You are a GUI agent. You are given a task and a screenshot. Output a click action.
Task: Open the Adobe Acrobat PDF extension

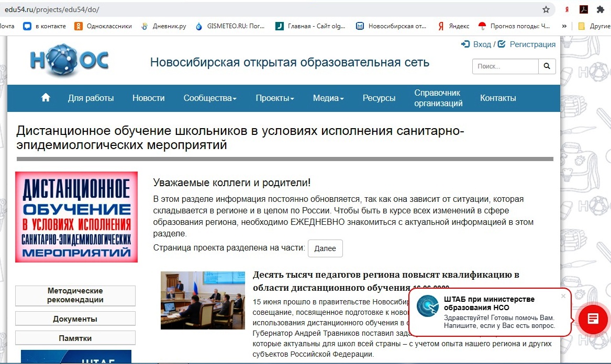pos(583,9)
